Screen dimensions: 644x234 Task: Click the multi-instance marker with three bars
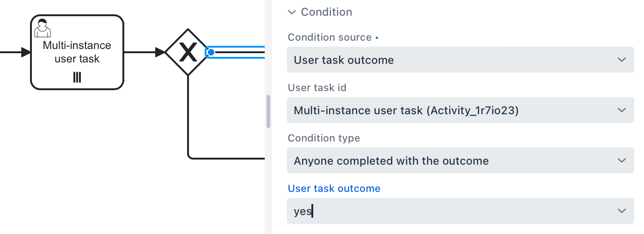(77, 77)
